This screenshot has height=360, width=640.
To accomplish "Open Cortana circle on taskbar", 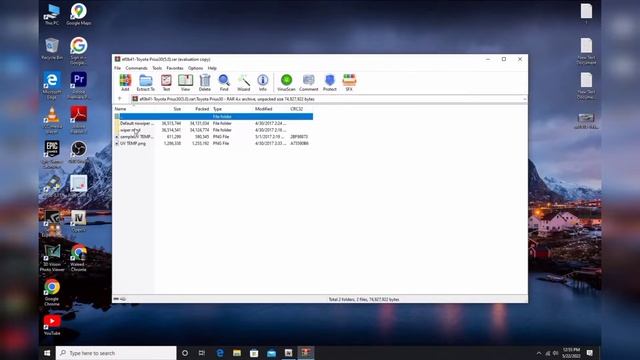I will pos(185,353).
